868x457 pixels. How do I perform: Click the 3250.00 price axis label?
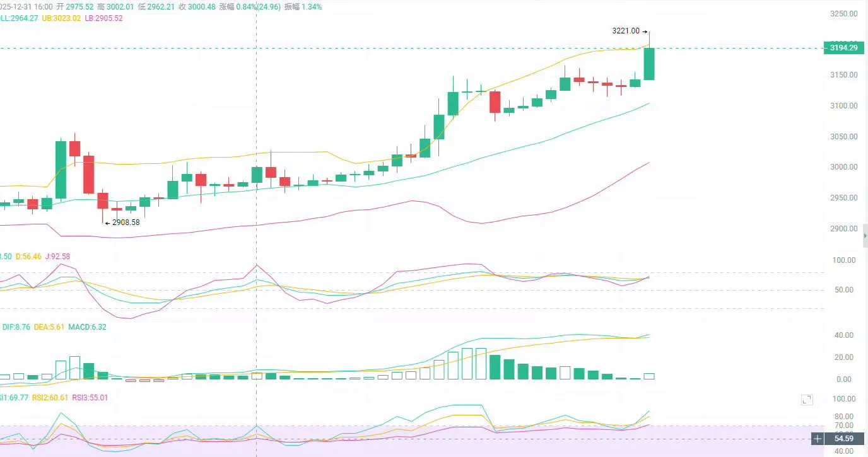(x=843, y=13)
